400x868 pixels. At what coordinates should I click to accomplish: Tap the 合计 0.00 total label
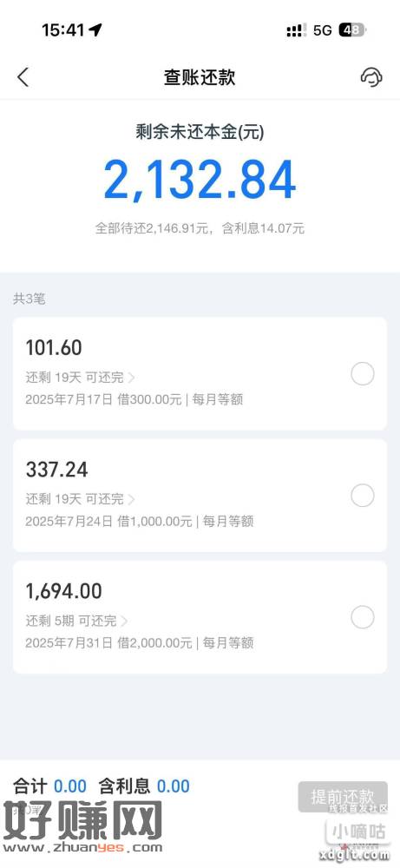click(49, 786)
